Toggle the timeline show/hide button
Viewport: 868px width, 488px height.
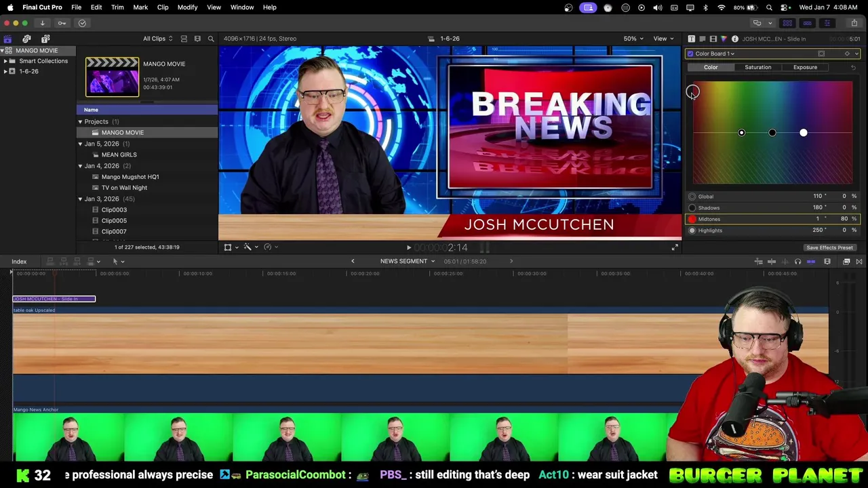(x=807, y=23)
